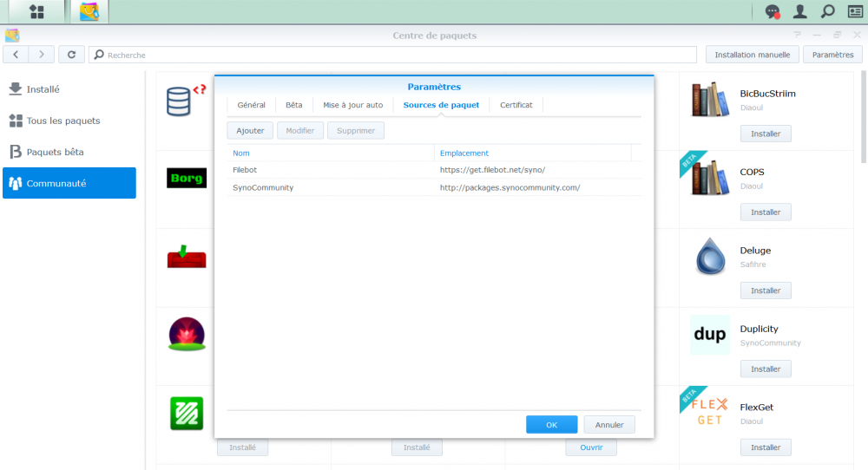
Task: Select Installé in the sidebar
Action: (x=69, y=89)
